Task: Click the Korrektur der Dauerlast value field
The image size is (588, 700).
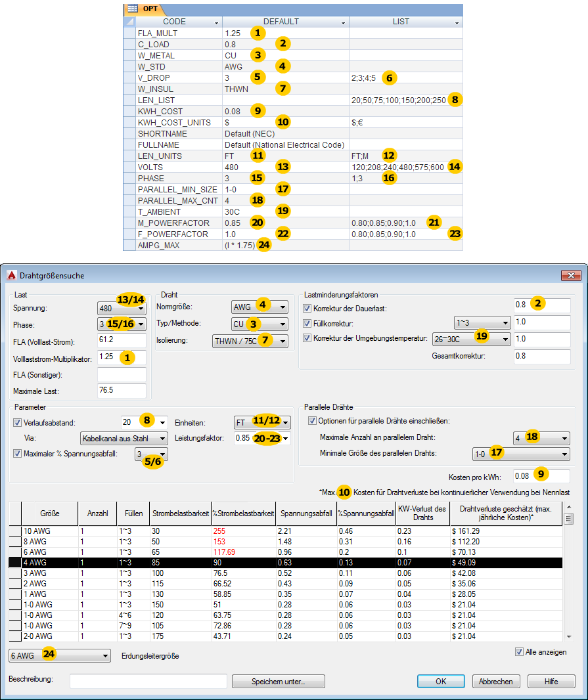Action: [543, 305]
